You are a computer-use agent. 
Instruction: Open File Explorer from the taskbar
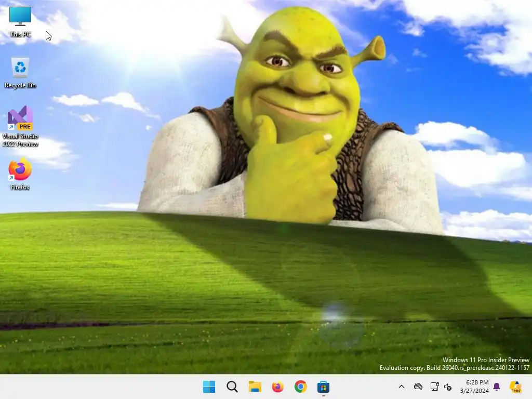click(255, 387)
